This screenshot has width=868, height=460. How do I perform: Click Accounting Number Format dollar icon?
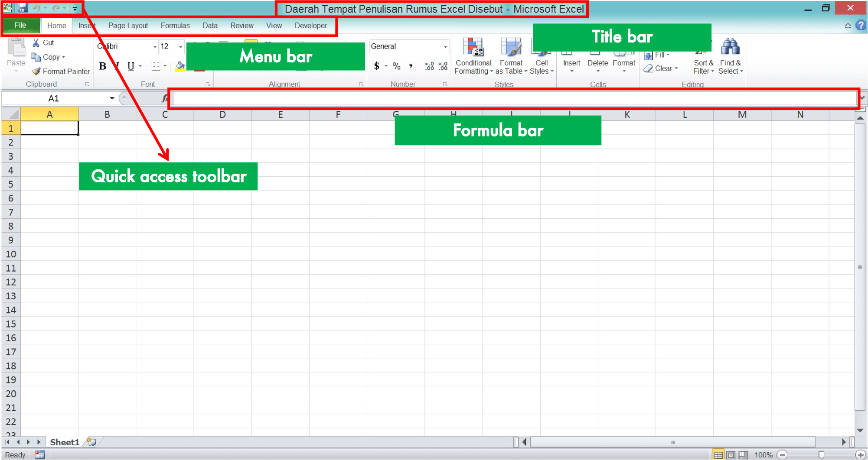coord(376,66)
